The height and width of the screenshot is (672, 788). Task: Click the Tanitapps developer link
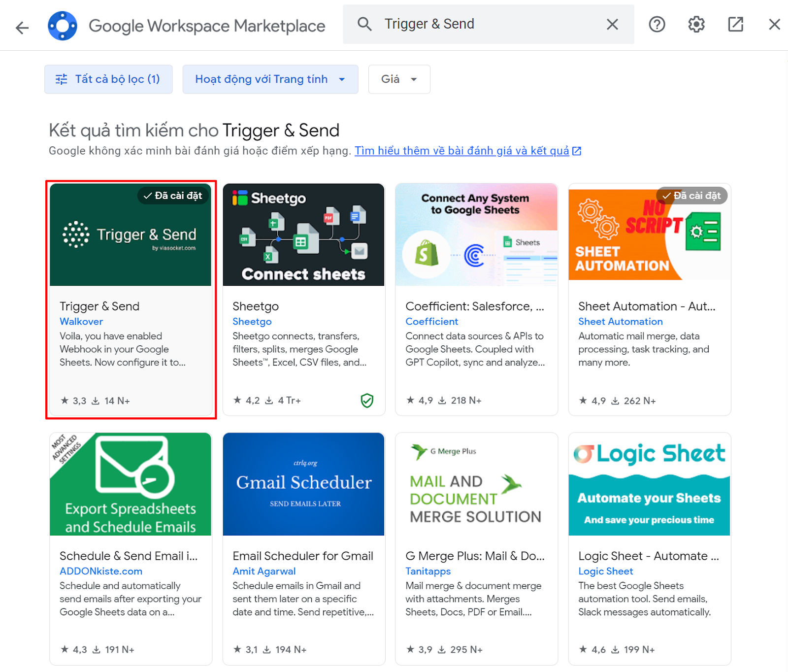click(428, 571)
